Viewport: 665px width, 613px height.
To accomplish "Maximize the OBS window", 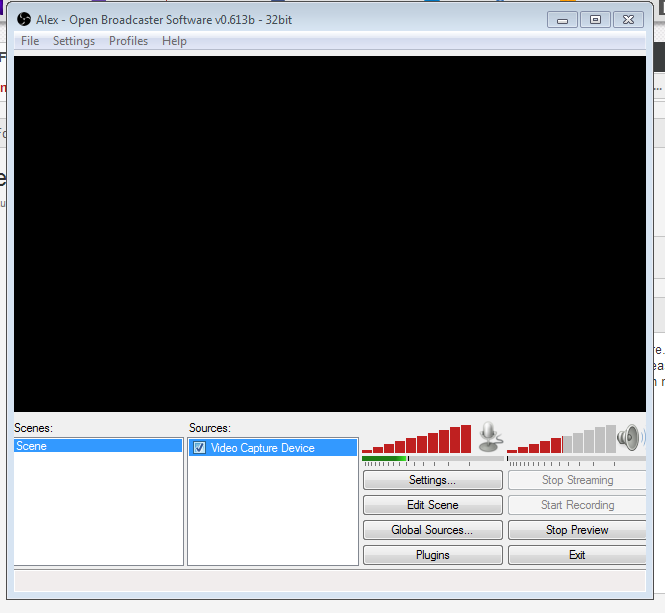I will tap(595, 20).
